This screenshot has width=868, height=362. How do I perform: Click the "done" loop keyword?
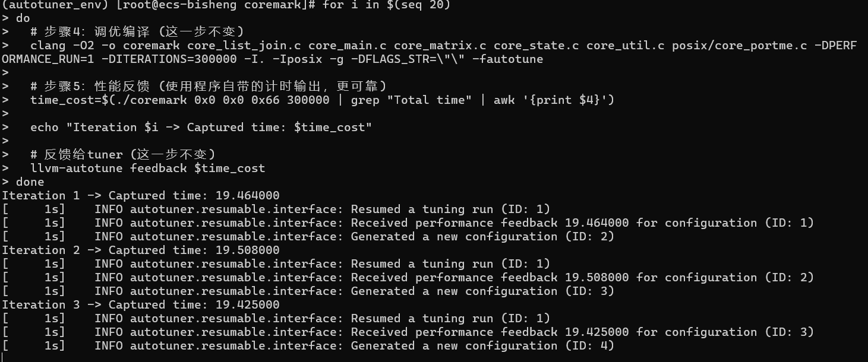[x=30, y=182]
